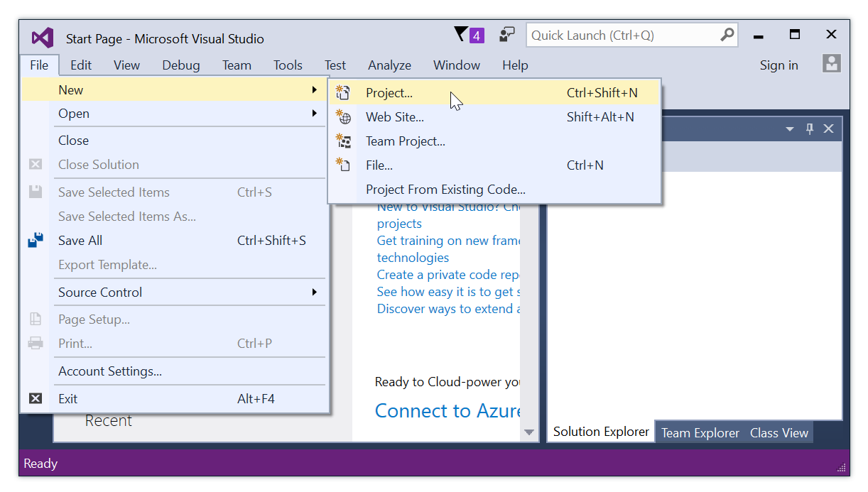Viewport: 868px width, 492px height.
Task: Click the Exit icon in File menu
Action: pos(36,399)
